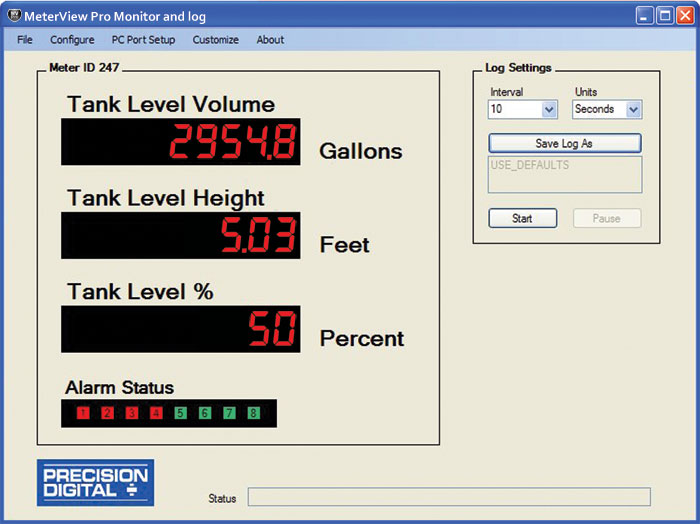Click the Tank Level % label
700x524 pixels.
140,292
